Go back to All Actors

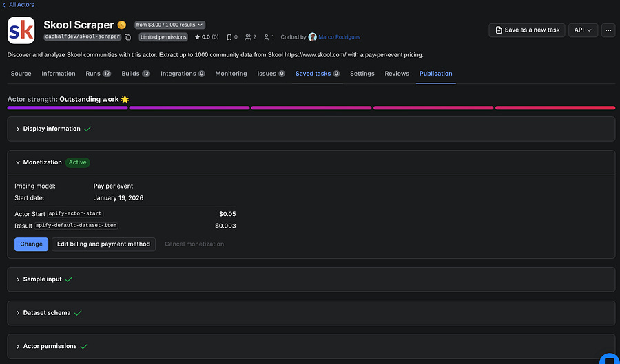click(x=18, y=5)
